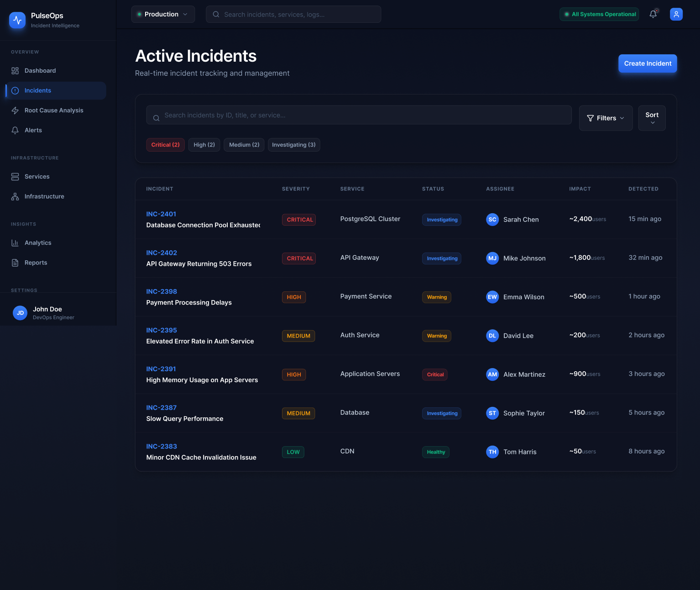700x590 pixels.
Task: Navigate to Services under Infrastructure
Action: [x=37, y=176]
